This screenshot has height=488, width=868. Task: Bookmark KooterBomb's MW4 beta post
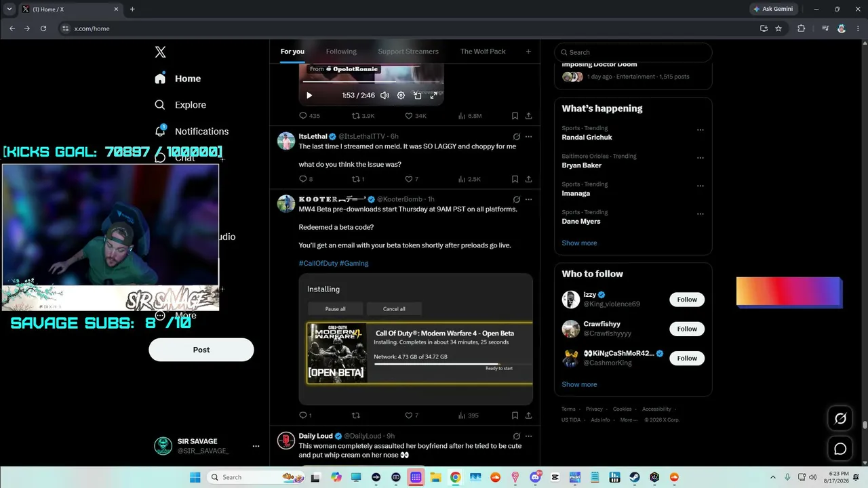515,415
